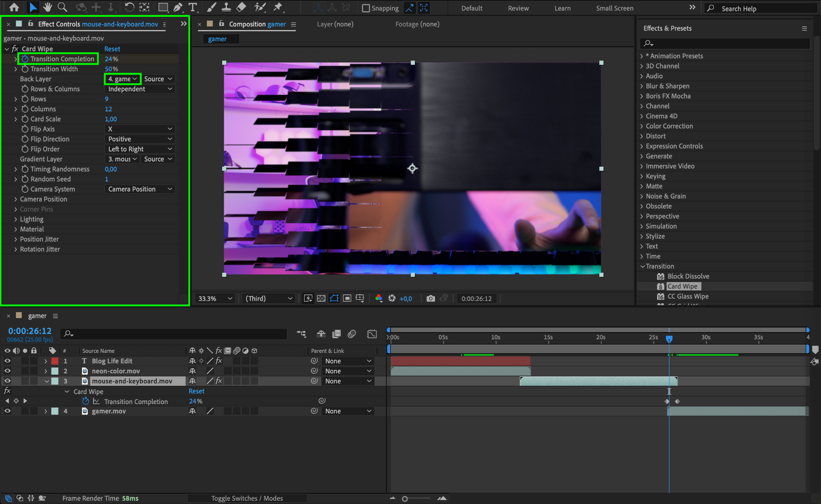Click the Home icon
821x504 pixels.
coord(14,7)
